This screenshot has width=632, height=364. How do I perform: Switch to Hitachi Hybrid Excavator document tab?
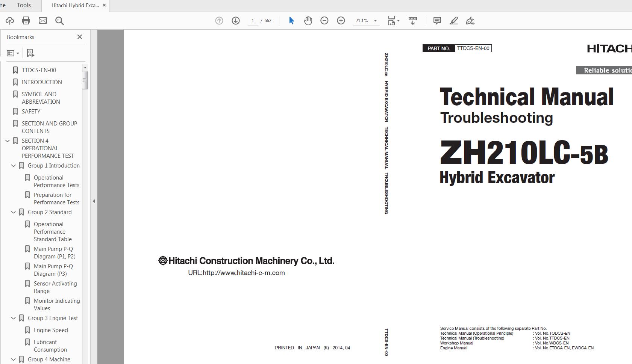click(75, 5)
